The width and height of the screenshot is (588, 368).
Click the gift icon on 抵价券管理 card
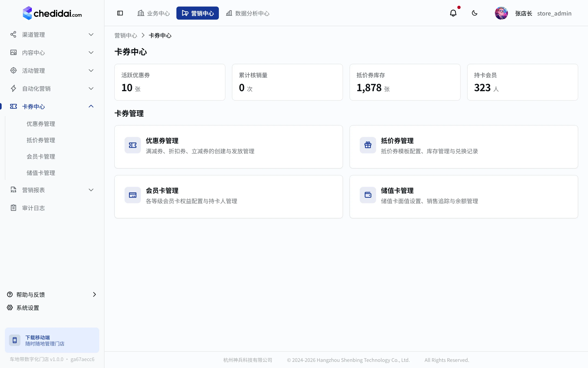click(x=368, y=145)
